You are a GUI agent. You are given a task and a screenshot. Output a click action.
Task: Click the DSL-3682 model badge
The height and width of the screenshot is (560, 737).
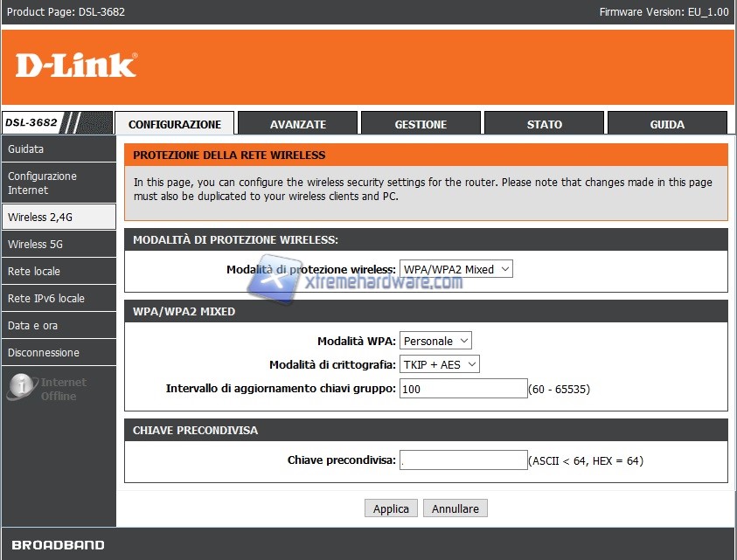(x=31, y=123)
